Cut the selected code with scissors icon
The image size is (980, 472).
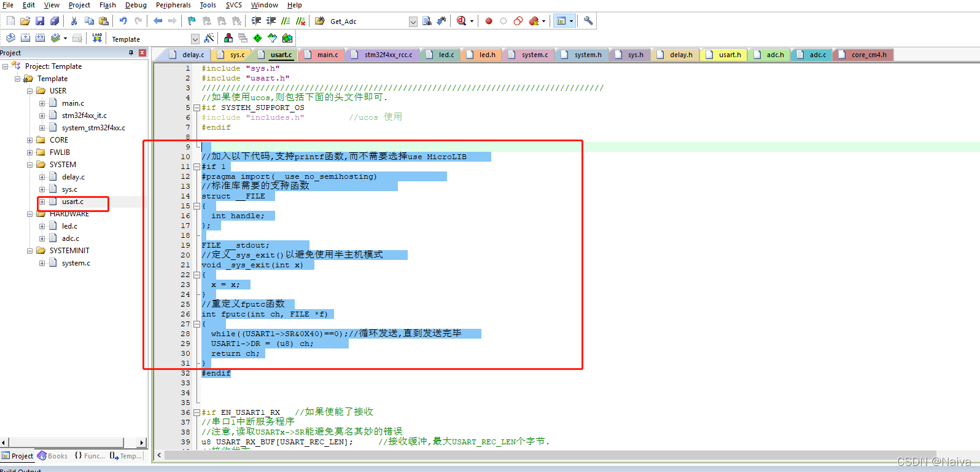(x=74, y=21)
